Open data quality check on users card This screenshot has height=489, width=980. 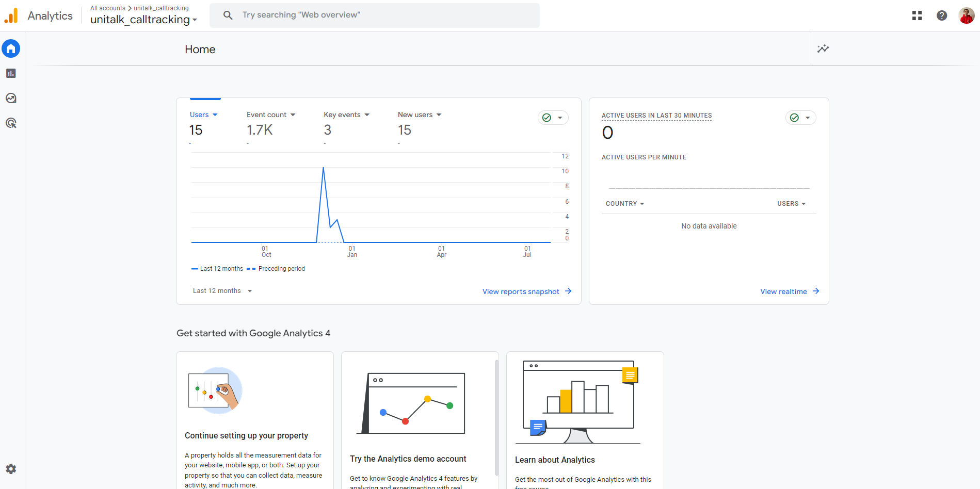[553, 118]
